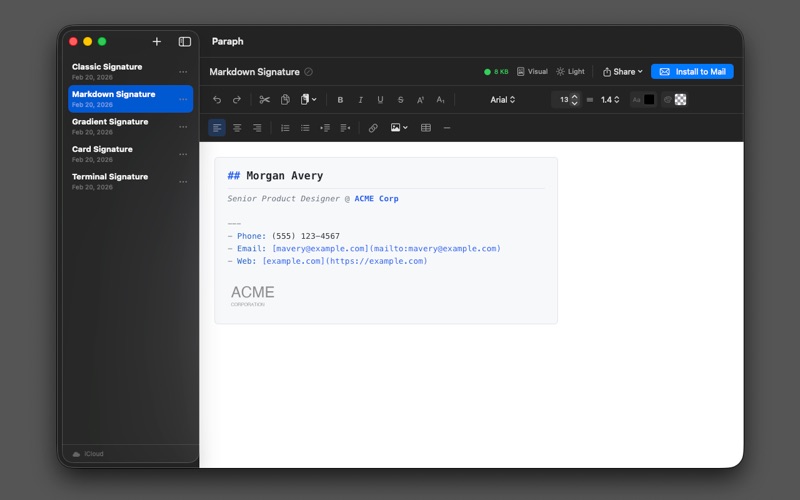This screenshot has width=800, height=500.
Task: Apply superscript formatting
Action: pyautogui.click(x=420, y=100)
